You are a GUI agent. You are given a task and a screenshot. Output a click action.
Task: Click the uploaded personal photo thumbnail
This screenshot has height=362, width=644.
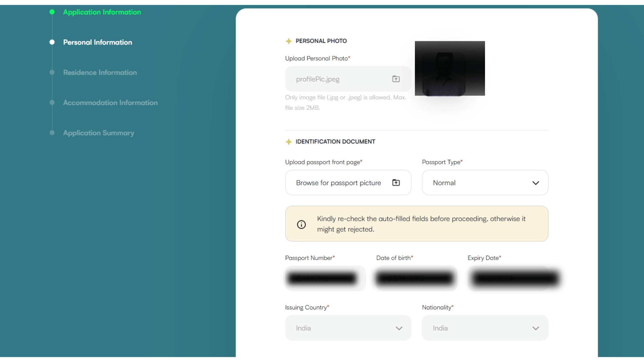[449, 68]
